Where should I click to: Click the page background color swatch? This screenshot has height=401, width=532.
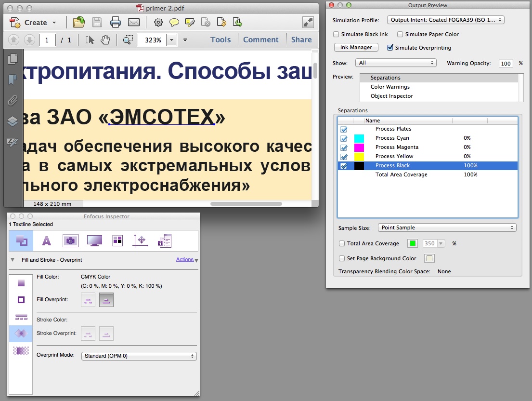click(x=429, y=258)
